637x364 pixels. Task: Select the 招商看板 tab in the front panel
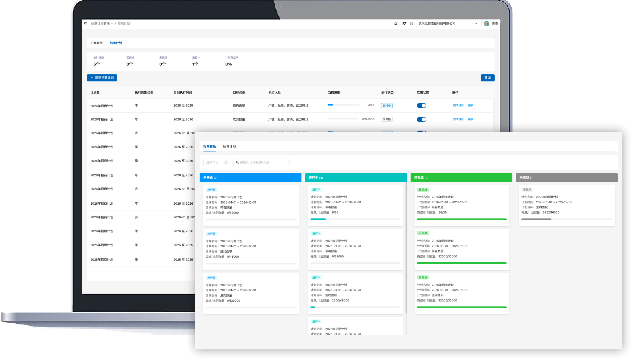[x=209, y=146]
